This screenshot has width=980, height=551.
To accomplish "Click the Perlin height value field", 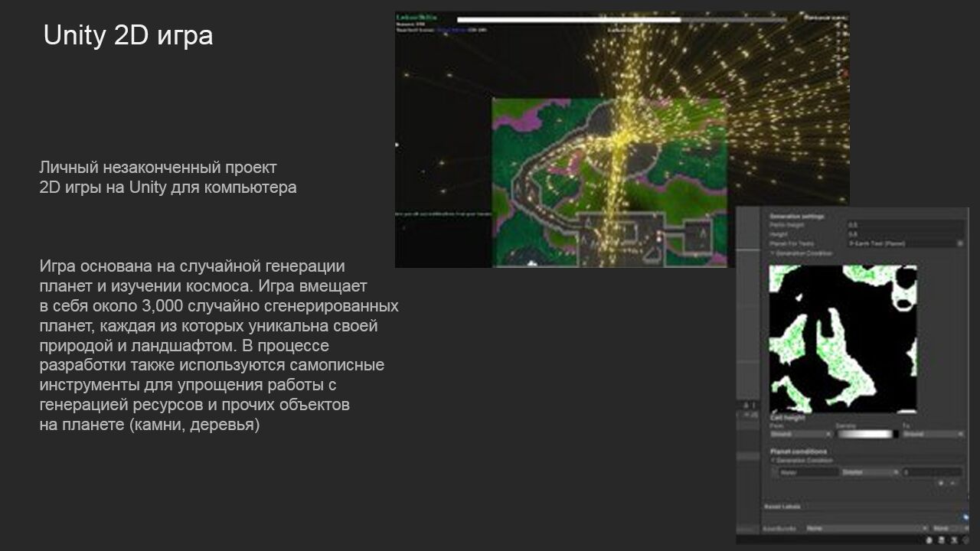I will click(x=905, y=225).
